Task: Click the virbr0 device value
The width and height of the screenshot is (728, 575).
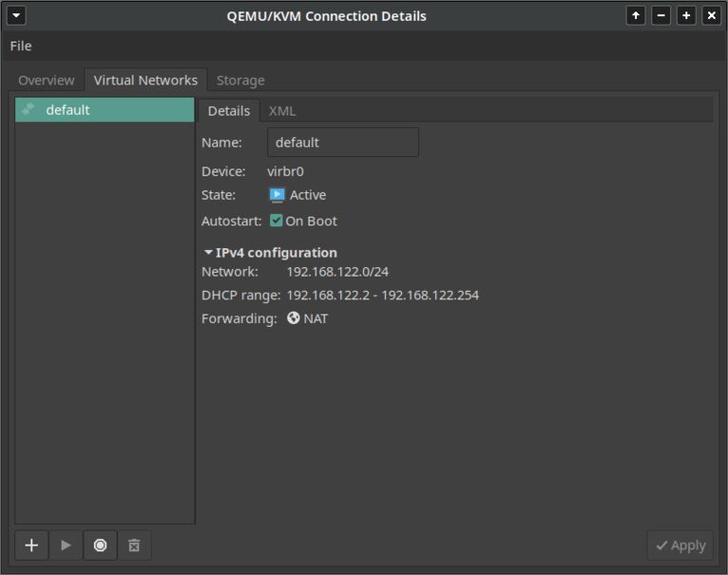Action: point(285,171)
